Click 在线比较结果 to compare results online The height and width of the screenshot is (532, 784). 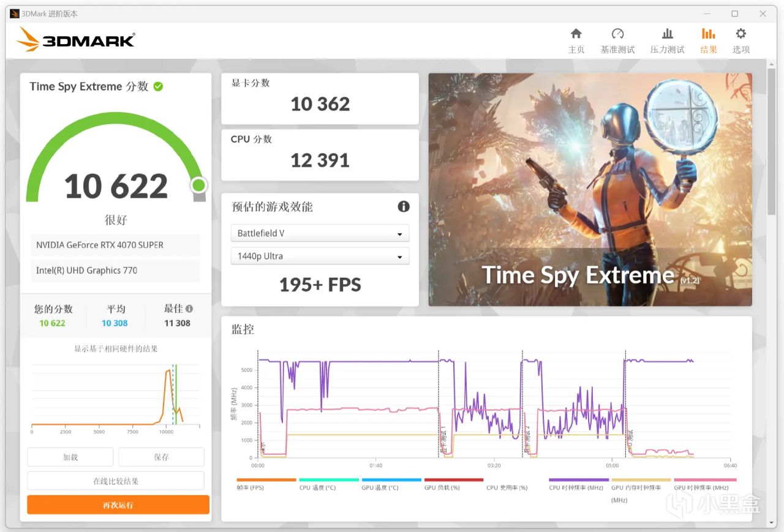[x=116, y=481]
